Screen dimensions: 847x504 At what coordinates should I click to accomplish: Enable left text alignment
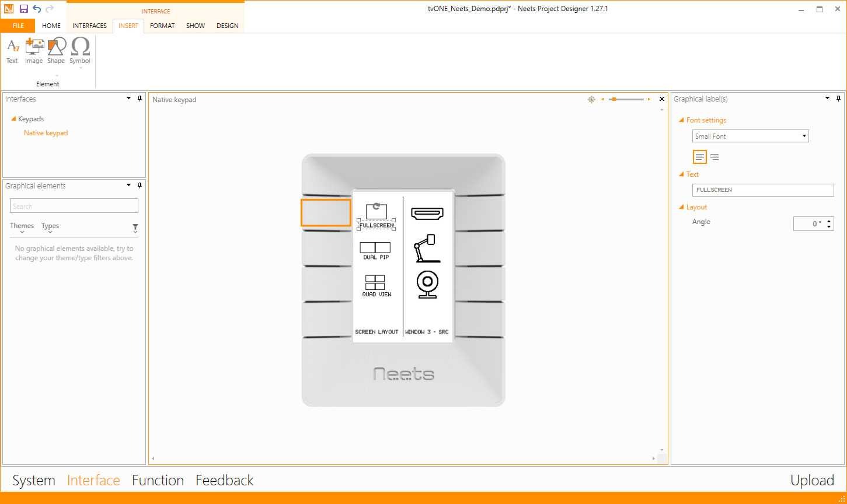pyautogui.click(x=700, y=157)
